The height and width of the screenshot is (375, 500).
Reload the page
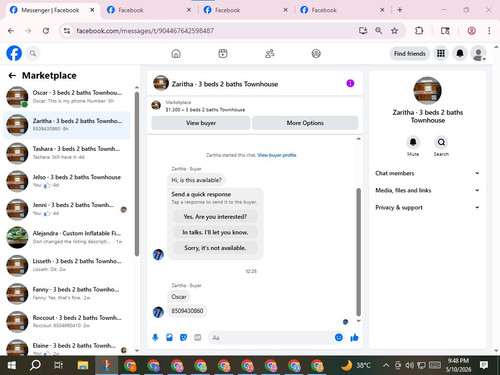[46, 31]
